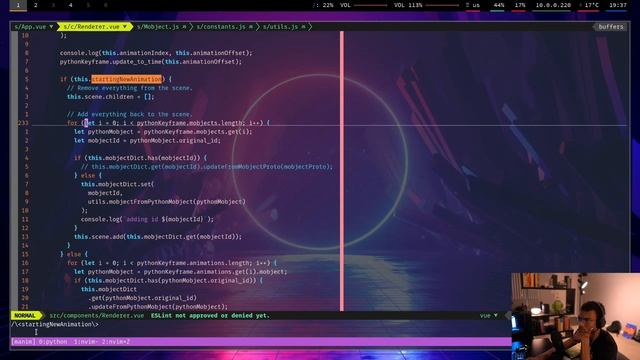Click the 17°C temperature indicator

pyautogui.click(x=589, y=5)
